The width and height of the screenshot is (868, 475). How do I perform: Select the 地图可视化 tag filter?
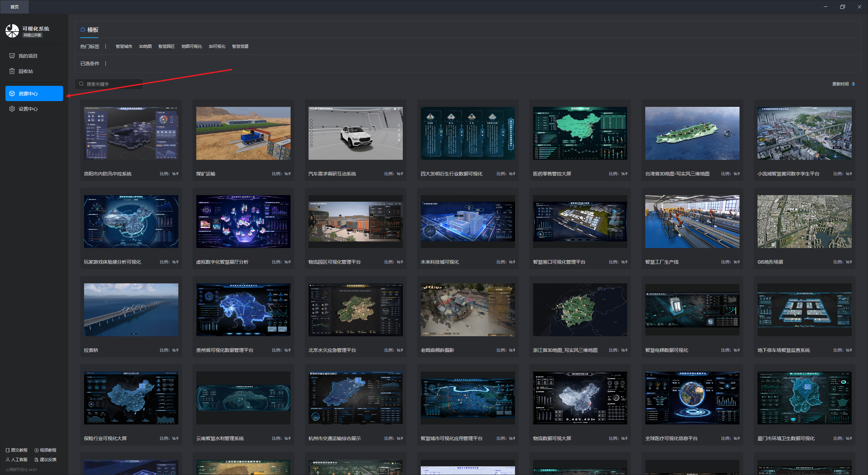tap(192, 46)
